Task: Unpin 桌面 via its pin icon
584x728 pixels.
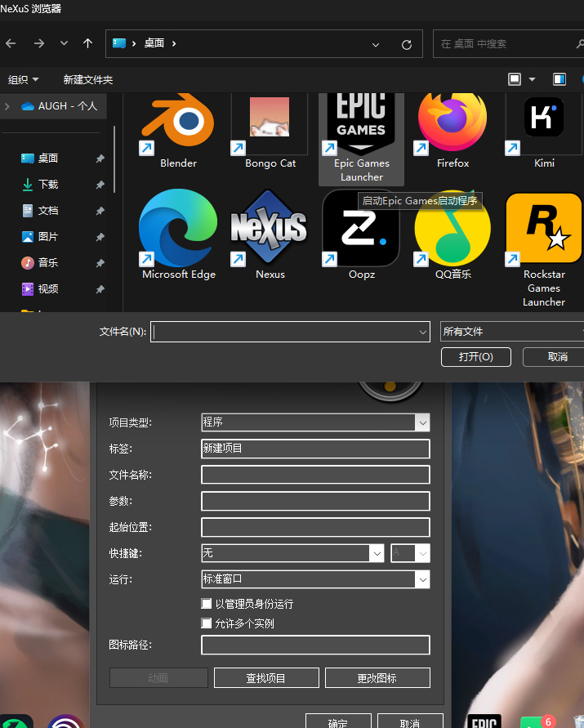Action: [x=100, y=159]
